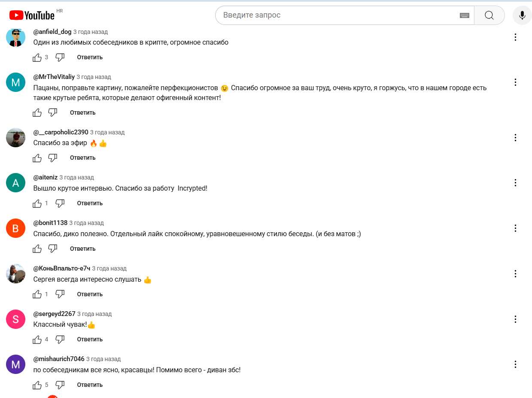Click the search magnifier button
This screenshot has height=398, width=532.
(489, 15)
